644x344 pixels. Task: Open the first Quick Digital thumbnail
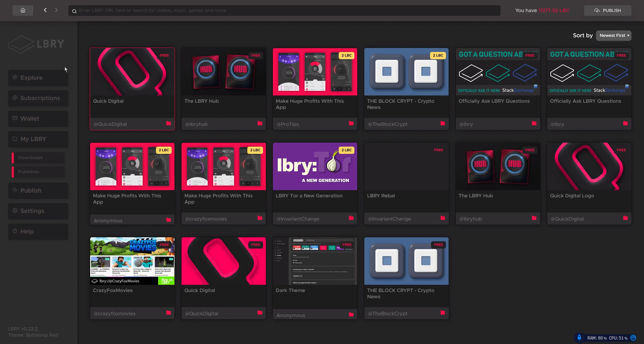[132, 72]
